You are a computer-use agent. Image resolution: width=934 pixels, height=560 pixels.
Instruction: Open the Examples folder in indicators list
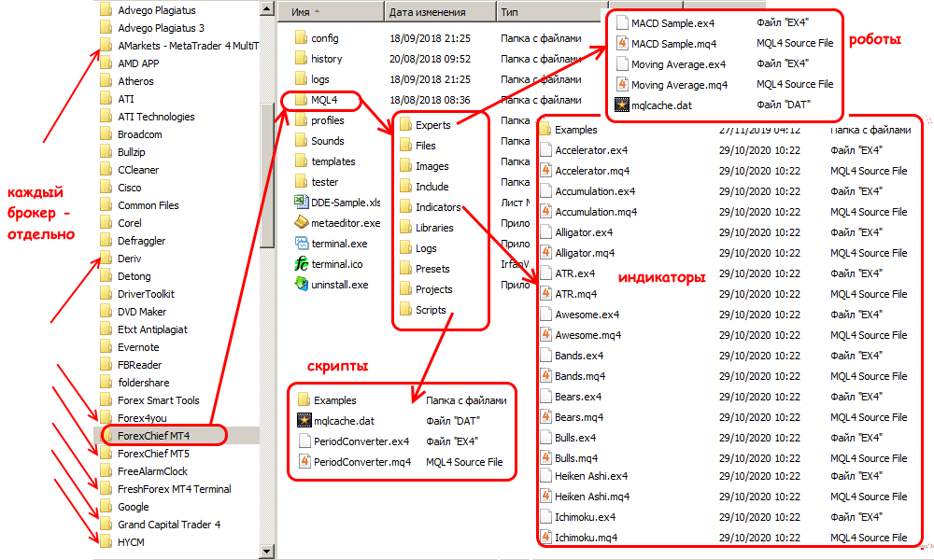(575, 130)
